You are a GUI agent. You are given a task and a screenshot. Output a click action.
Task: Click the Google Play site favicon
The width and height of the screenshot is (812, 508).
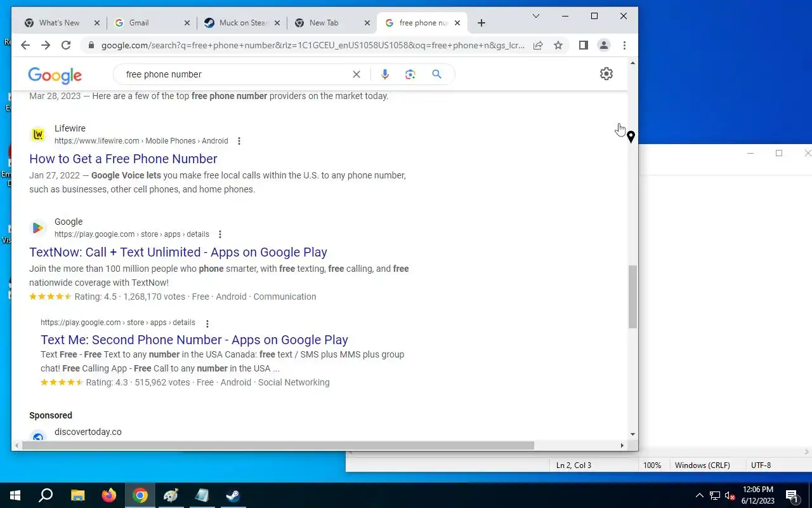coord(38,227)
